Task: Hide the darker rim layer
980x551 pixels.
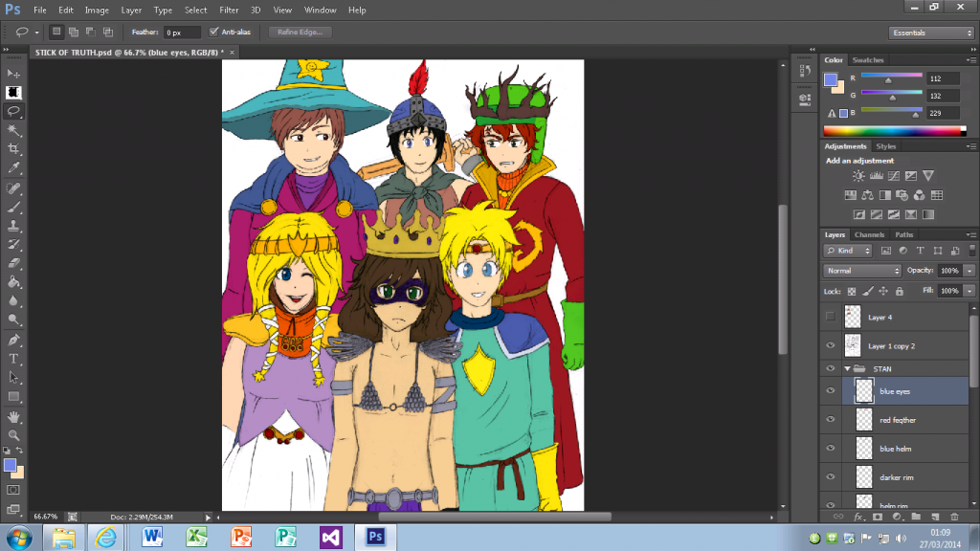Action: click(830, 477)
